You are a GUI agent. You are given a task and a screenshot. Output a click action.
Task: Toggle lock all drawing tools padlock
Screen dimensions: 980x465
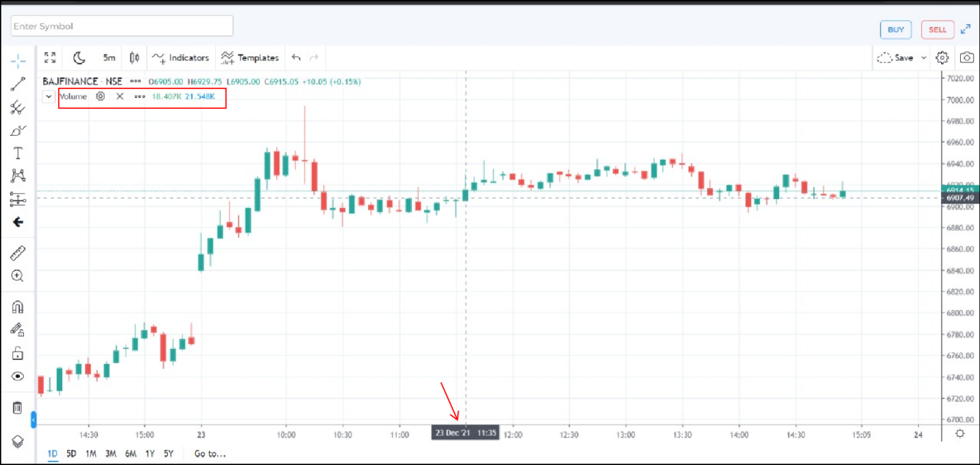(x=18, y=353)
